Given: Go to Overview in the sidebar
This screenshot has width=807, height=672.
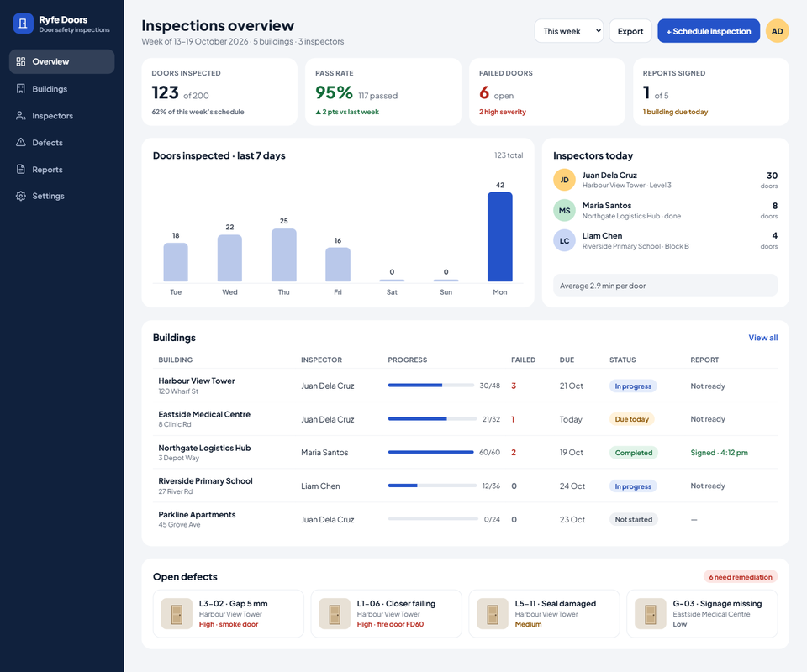Looking at the screenshot, I should (61, 61).
